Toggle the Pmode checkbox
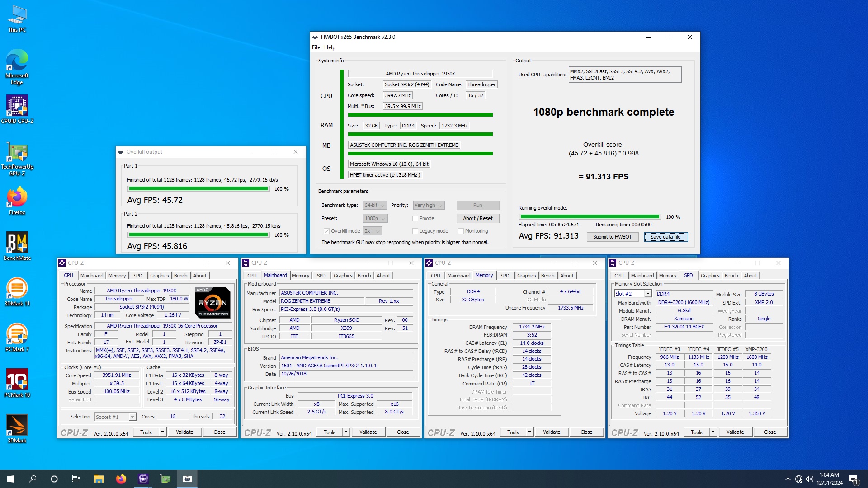Screen dimensions: 868x488 pos(415,218)
